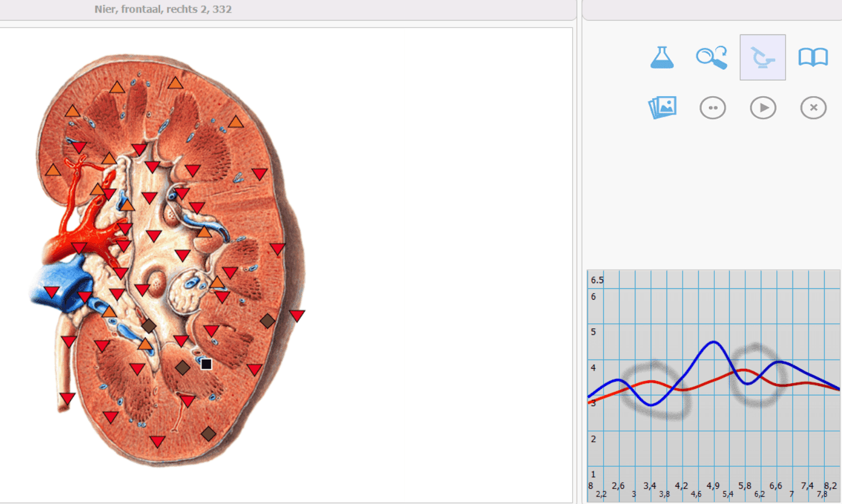Start playback with the play circle button
The height and width of the screenshot is (504, 842).
(x=763, y=108)
